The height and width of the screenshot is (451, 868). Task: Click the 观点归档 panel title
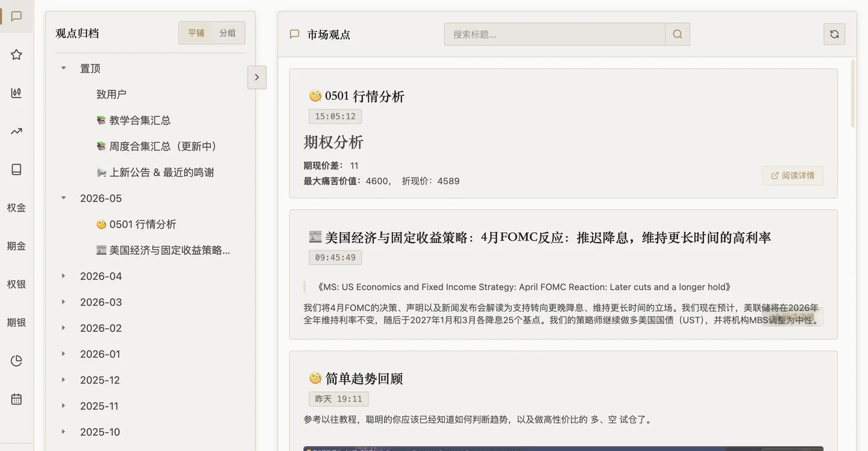(77, 33)
